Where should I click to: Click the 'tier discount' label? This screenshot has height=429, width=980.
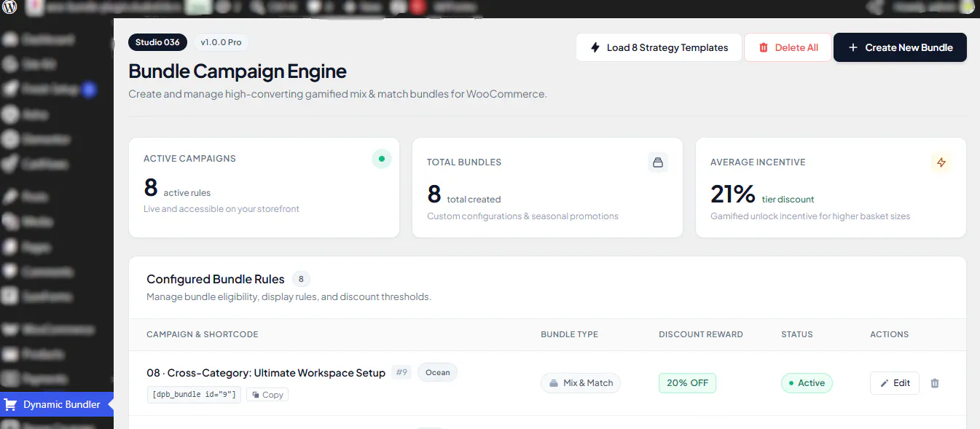[788, 199]
